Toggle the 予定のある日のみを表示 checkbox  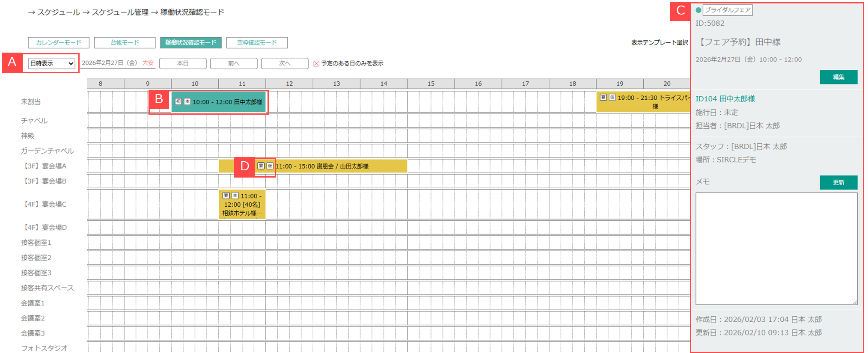(x=316, y=63)
